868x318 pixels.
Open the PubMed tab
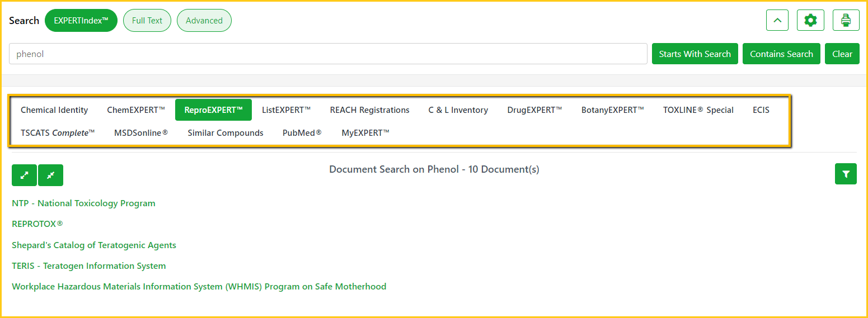[x=302, y=133]
